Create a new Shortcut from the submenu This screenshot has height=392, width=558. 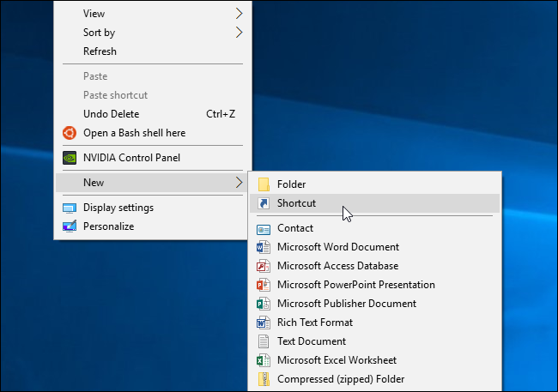[x=375, y=203]
